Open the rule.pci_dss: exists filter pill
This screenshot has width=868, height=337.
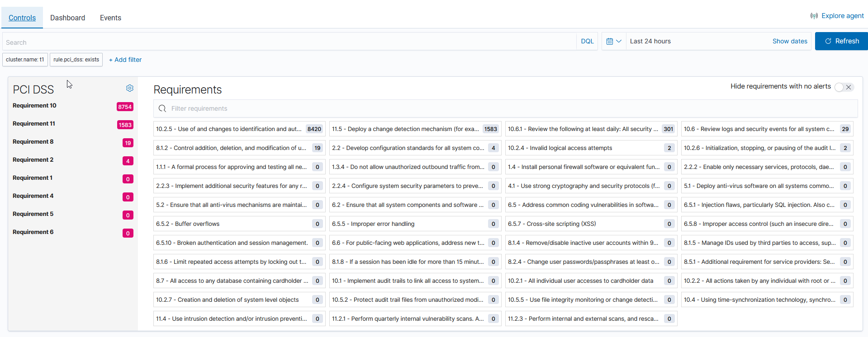click(76, 60)
